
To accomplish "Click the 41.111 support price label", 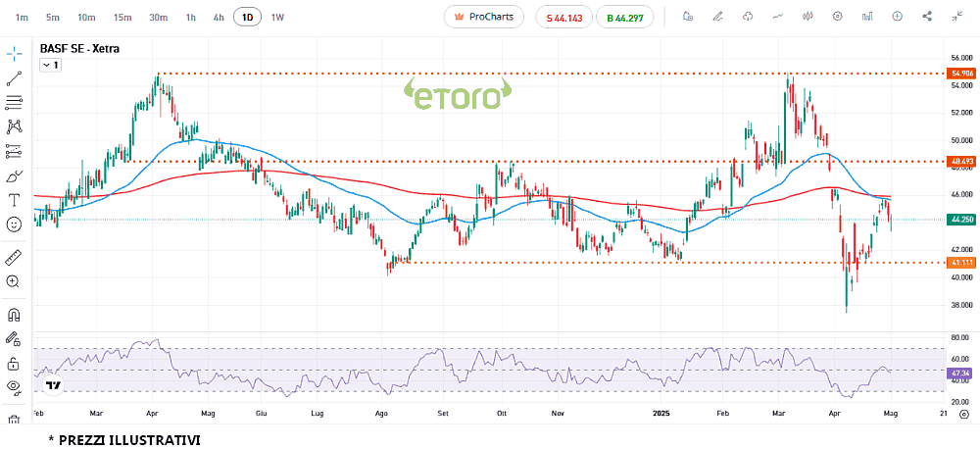I will pyautogui.click(x=960, y=263).
